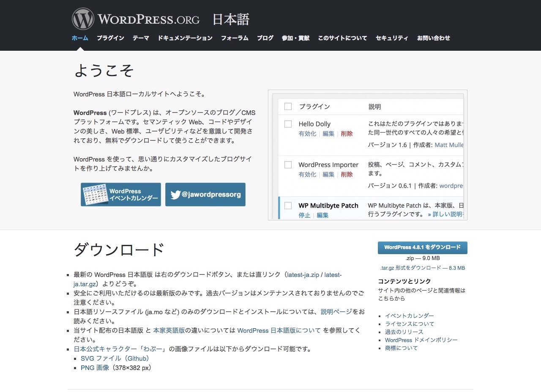The height and width of the screenshot is (392, 541).
Task: Click the .zip — 9.0 MB text
Action: 423,258
